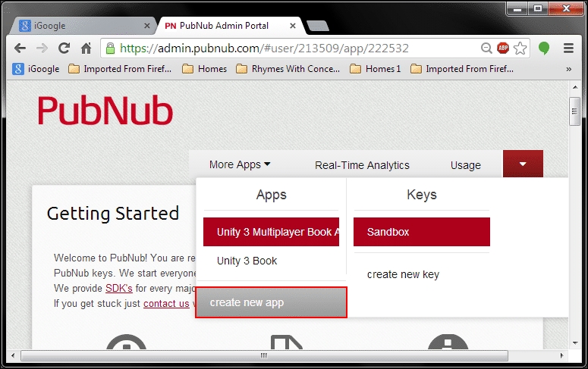Close the PubNub Admin Portal tab
This screenshot has height=369, width=588.
point(293,26)
